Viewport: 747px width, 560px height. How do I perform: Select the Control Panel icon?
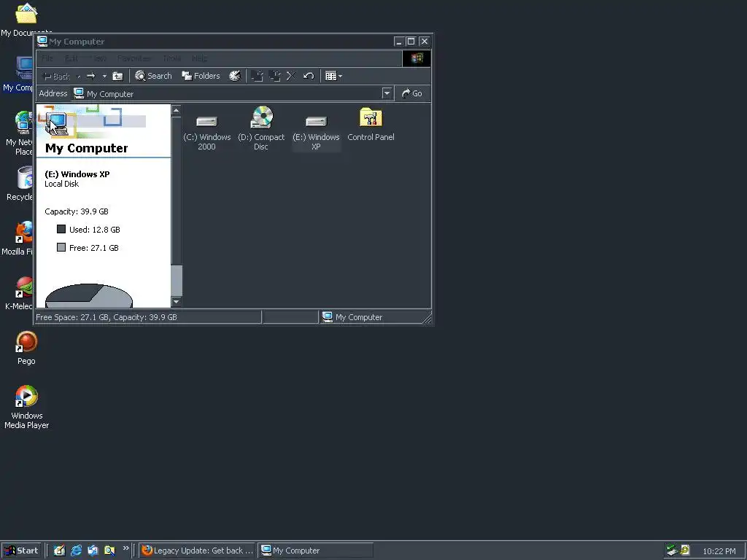point(371,125)
